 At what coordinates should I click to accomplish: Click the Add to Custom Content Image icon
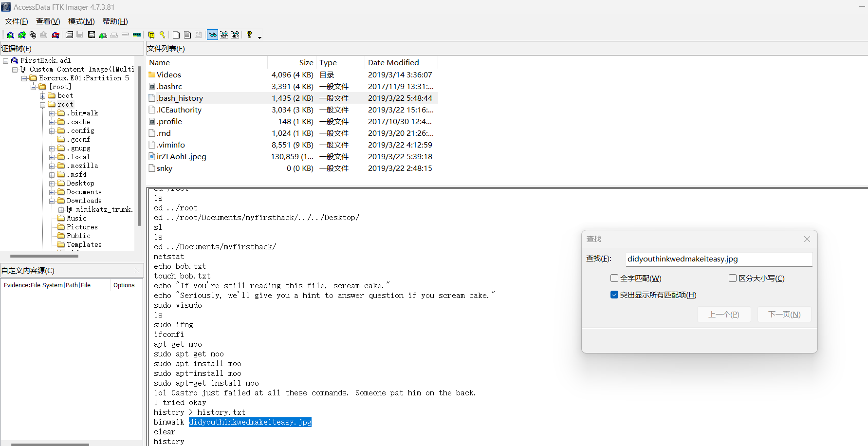coord(103,35)
